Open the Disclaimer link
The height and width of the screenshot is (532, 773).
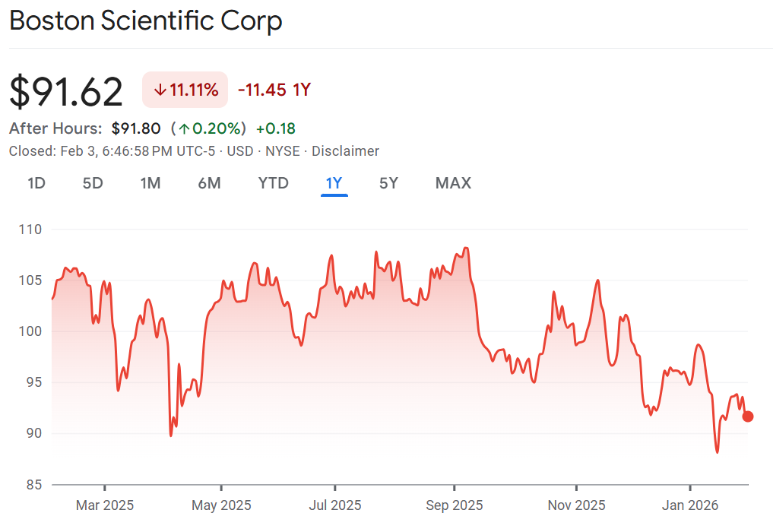coord(345,151)
